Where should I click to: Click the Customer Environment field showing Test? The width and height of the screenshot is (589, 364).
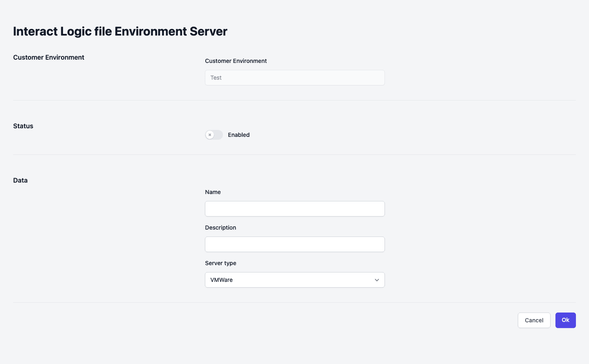pos(294,78)
